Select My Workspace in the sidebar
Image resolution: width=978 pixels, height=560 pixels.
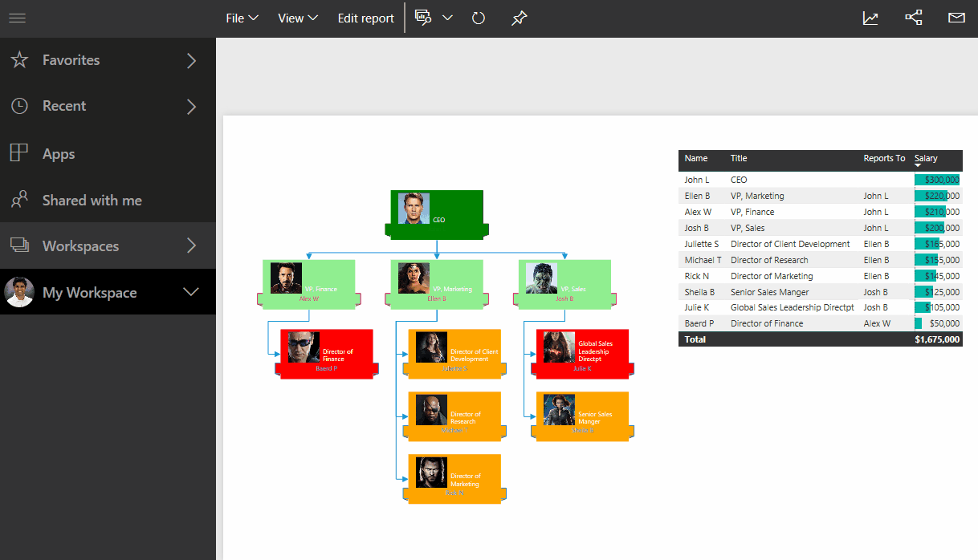click(108, 292)
